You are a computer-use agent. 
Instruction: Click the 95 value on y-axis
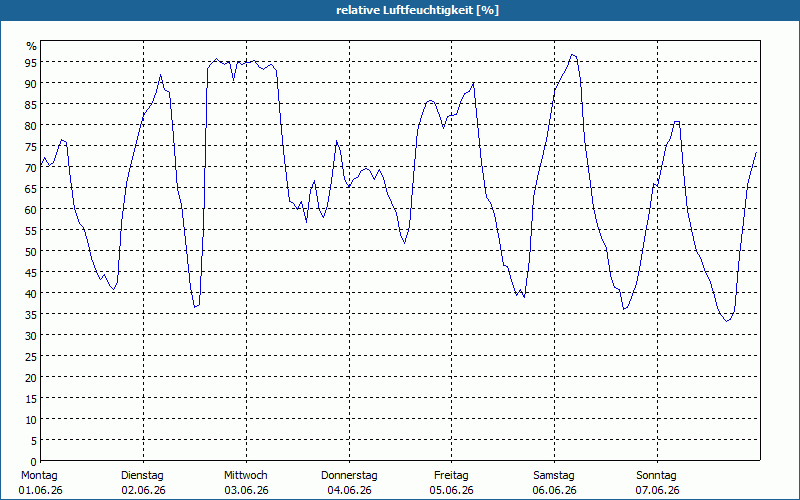31,62
